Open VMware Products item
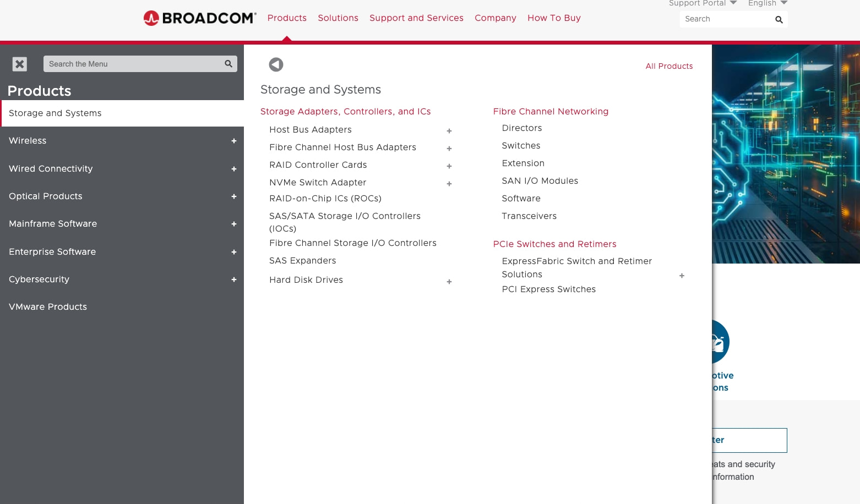This screenshot has width=860, height=504. pos(48,307)
